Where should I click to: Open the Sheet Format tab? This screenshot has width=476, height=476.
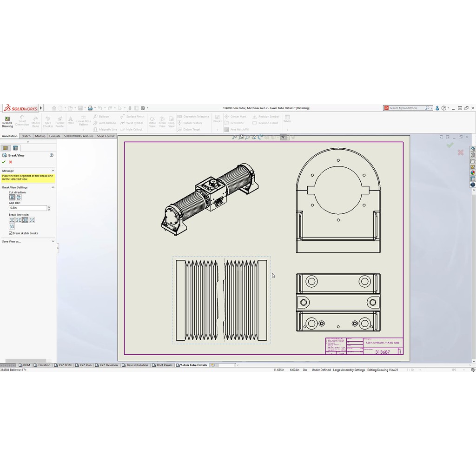(x=106, y=136)
